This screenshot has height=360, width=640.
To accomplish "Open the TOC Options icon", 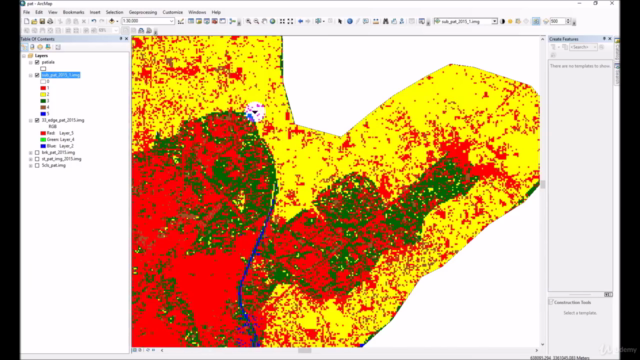I will (58, 47).
